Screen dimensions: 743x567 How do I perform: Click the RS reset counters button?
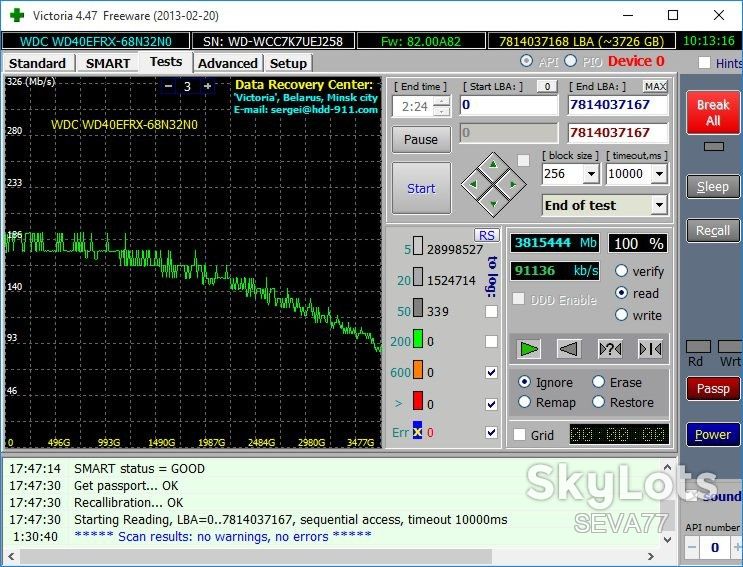click(487, 235)
